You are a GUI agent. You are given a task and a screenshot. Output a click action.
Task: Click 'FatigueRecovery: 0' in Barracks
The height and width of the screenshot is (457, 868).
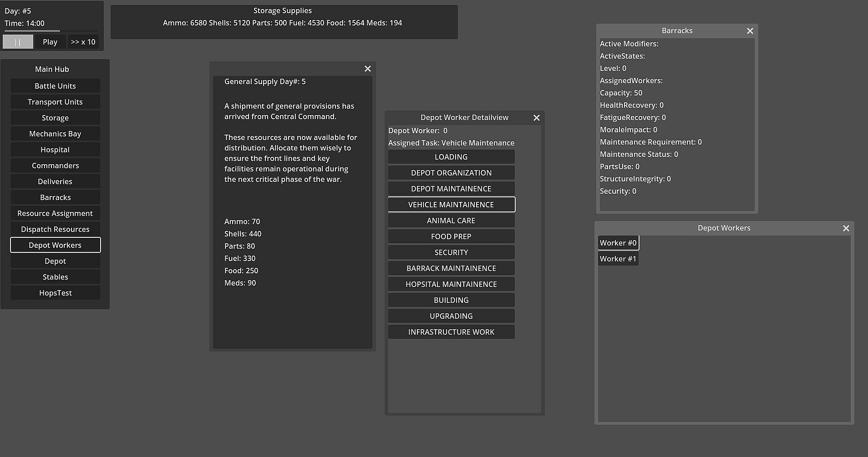[633, 117]
